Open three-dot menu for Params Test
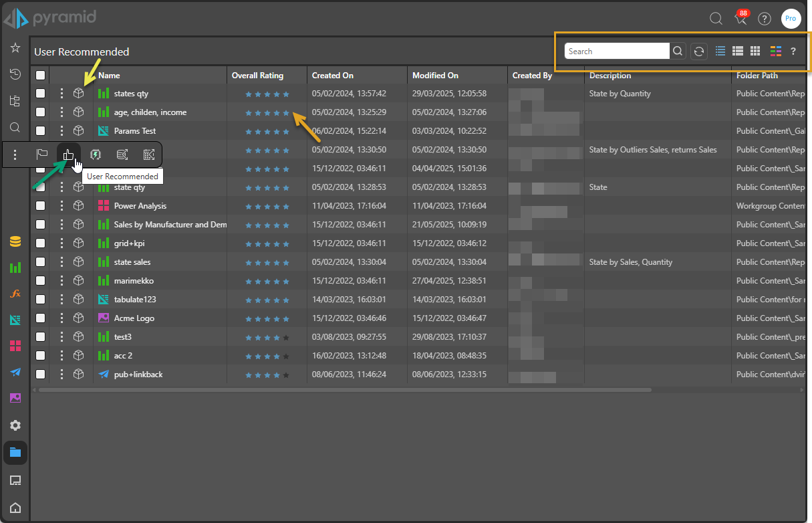The height and width of the screenshot is (523, 812). tap(61, 131)
